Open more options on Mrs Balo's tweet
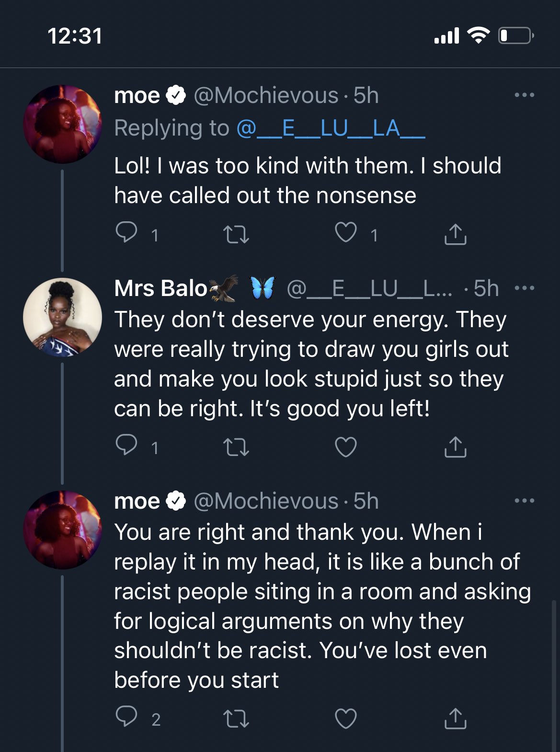 pyautogui.click(x=524, y=288)
